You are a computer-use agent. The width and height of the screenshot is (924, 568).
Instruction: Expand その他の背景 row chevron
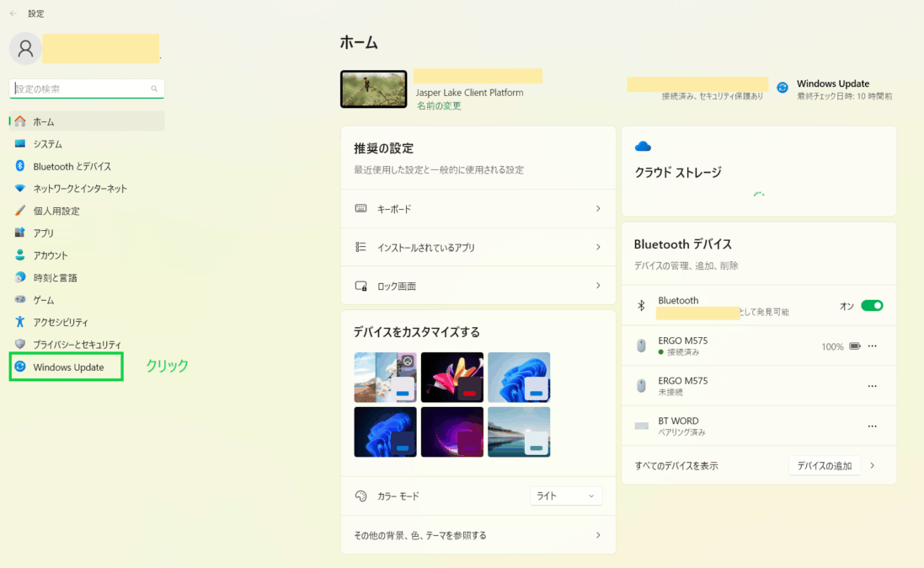tap(598, 535)
